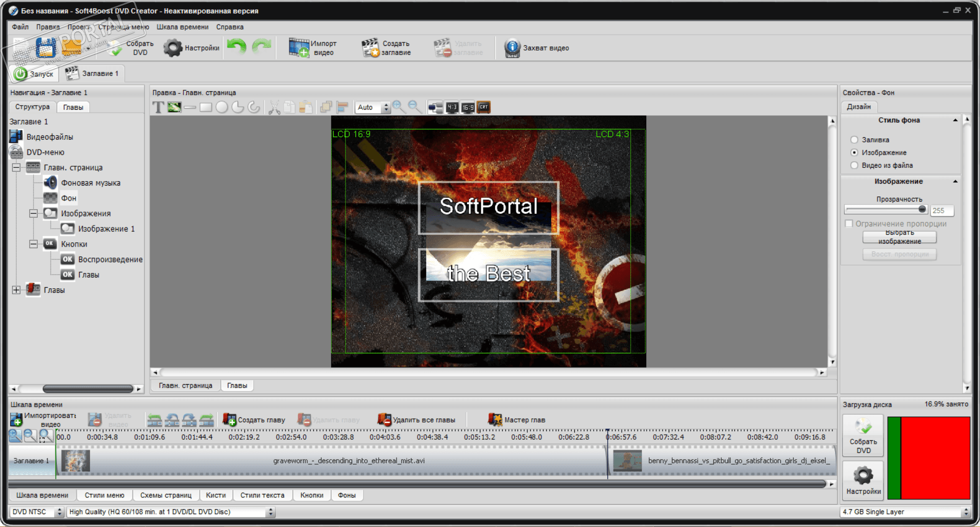Toggle the object links view icon
The height and width of the screenshot is (527, 980).
(x=435, y=107)
